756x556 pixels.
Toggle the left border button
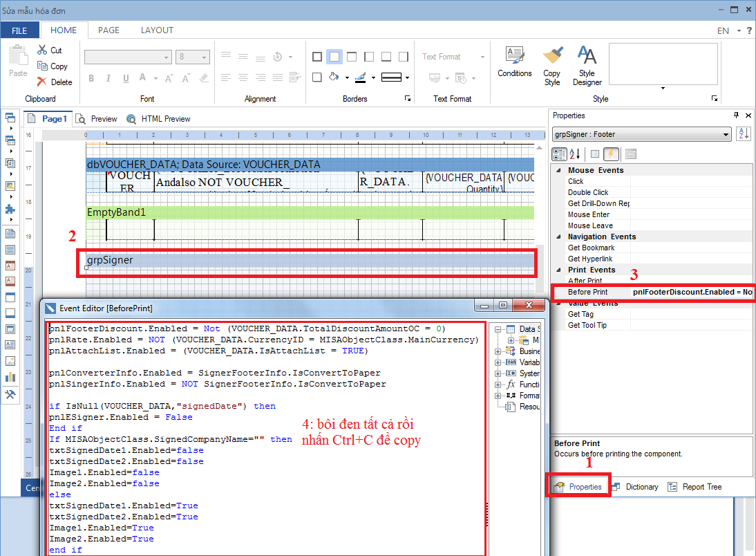[x=369, y=57]
